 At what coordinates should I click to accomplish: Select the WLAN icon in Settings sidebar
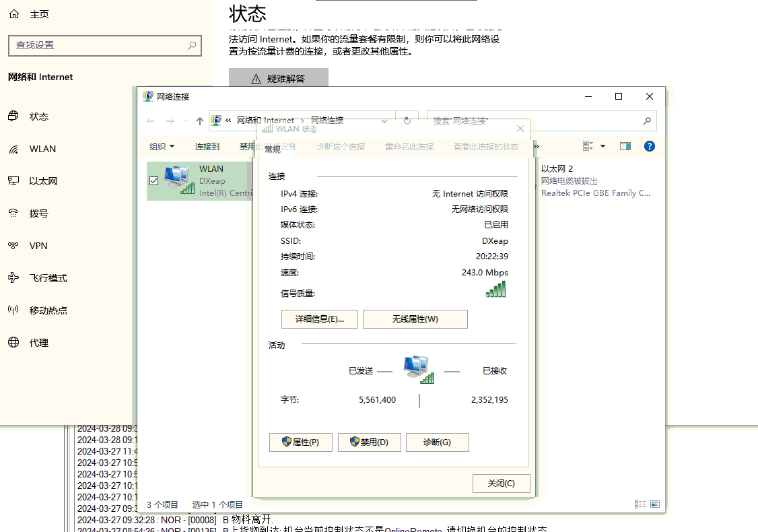point(13,149)
